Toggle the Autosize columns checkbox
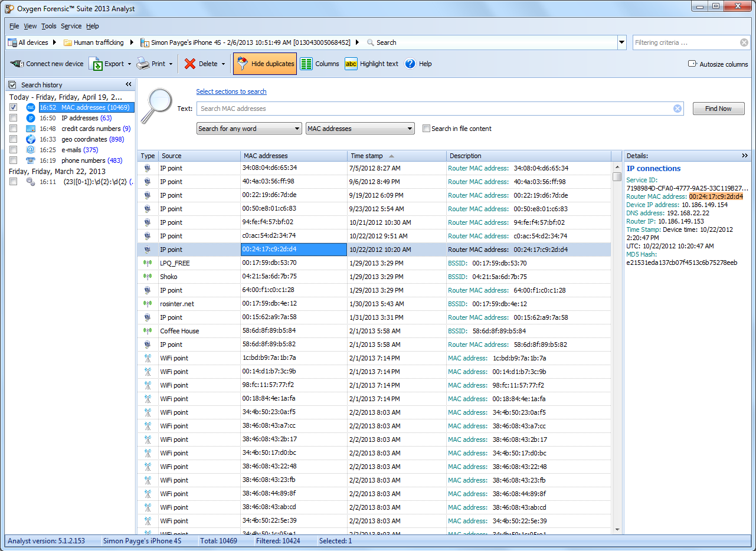 point(692,64)
